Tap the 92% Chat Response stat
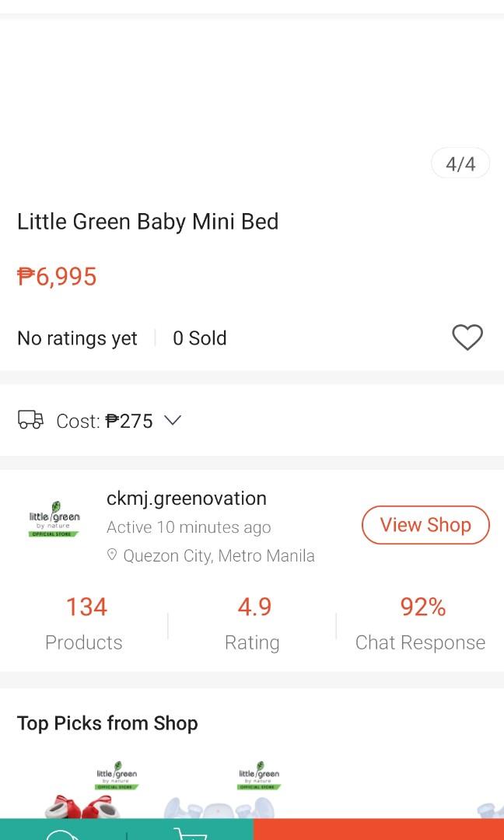504x840 pixels. 422,607
